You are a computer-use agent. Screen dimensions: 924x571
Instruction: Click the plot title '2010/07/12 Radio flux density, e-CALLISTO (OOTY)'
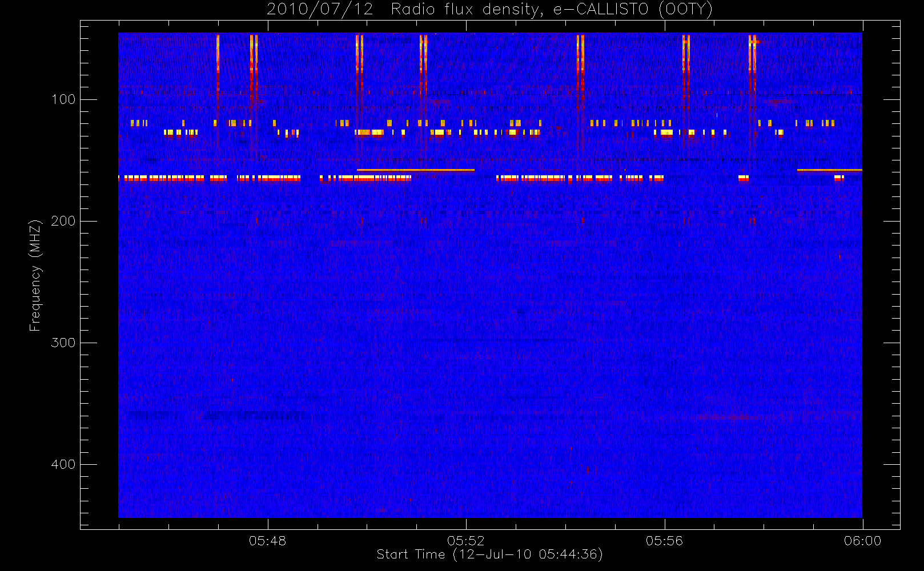tap(490, 9)
